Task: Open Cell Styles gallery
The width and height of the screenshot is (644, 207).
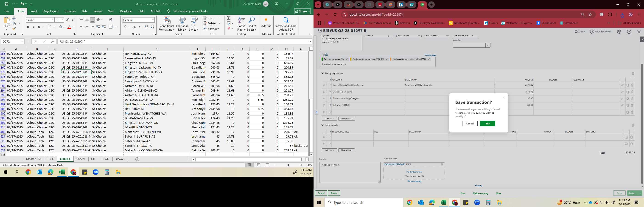Action: coord(194,24)
